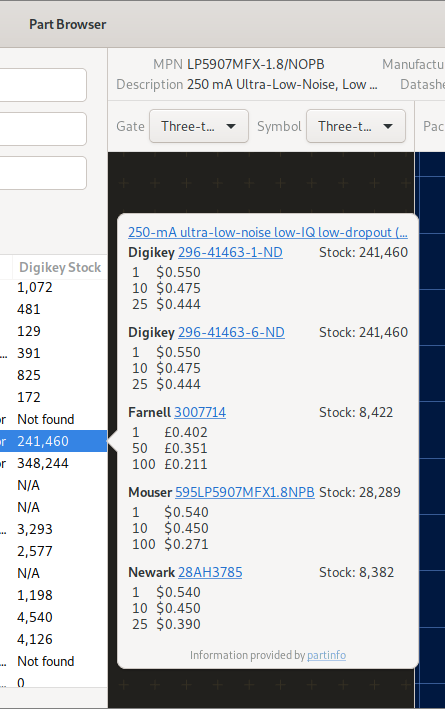Open the Symbol Three-t... dropdown
Image resolution: width=445 pixels, height=709 pixels.
tap(355, 126)
